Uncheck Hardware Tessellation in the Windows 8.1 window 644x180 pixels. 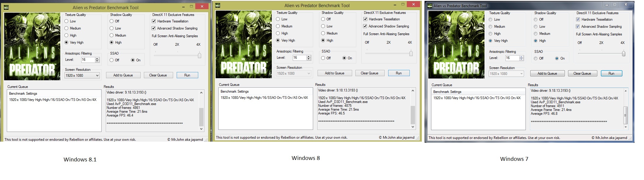point(154,21)
